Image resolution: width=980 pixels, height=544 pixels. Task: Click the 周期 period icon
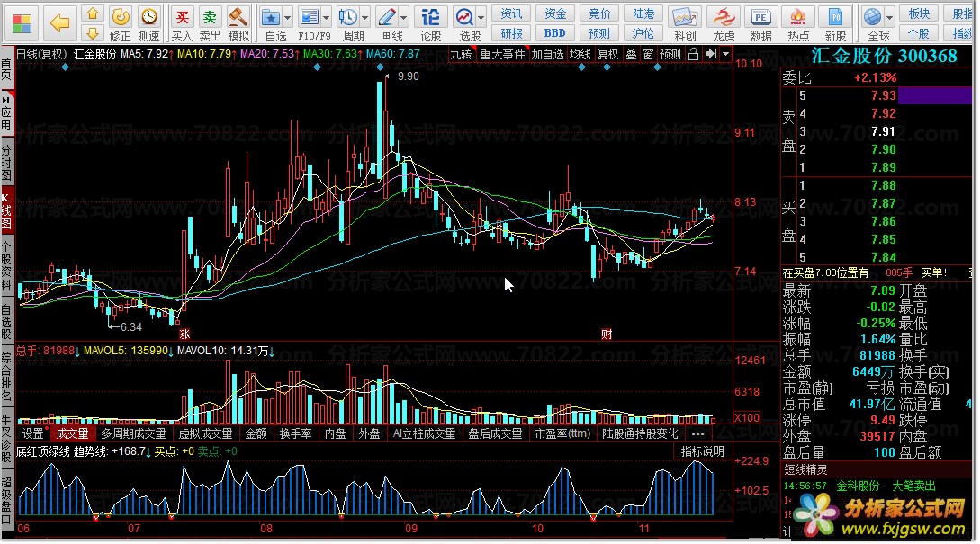tap(348, 23)
